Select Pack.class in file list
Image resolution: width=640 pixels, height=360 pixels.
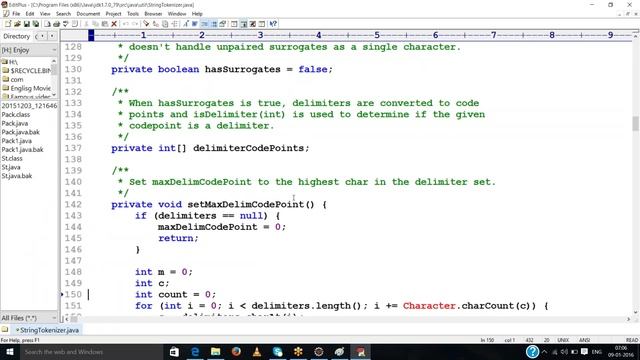[x=16, y=115]
